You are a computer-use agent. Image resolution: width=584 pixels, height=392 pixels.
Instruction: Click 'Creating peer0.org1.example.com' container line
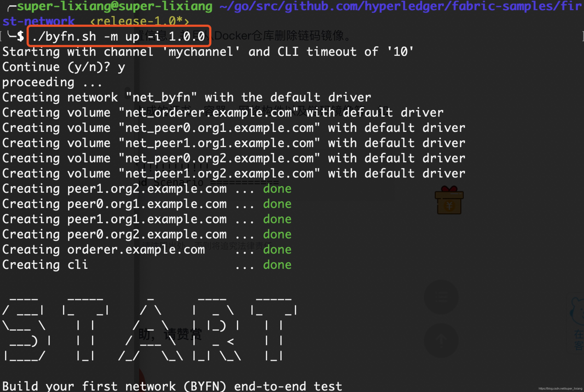click(147, 204)
